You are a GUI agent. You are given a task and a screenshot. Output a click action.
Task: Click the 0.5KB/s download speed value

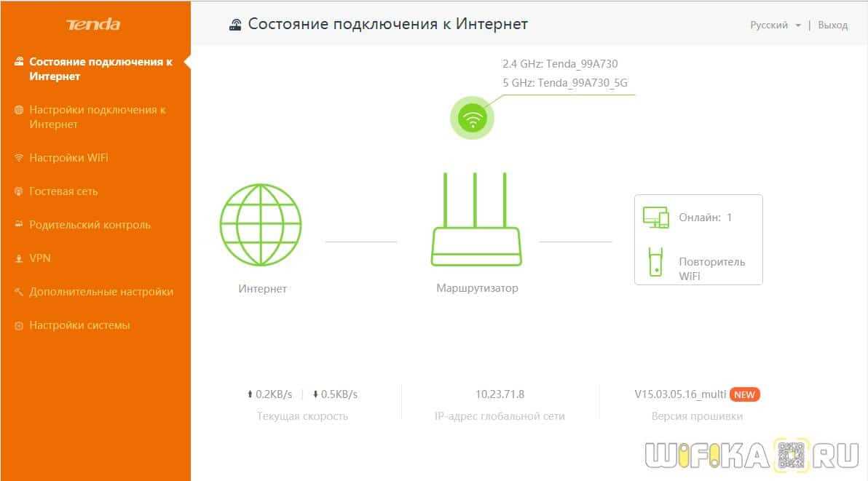click(339, 394)
